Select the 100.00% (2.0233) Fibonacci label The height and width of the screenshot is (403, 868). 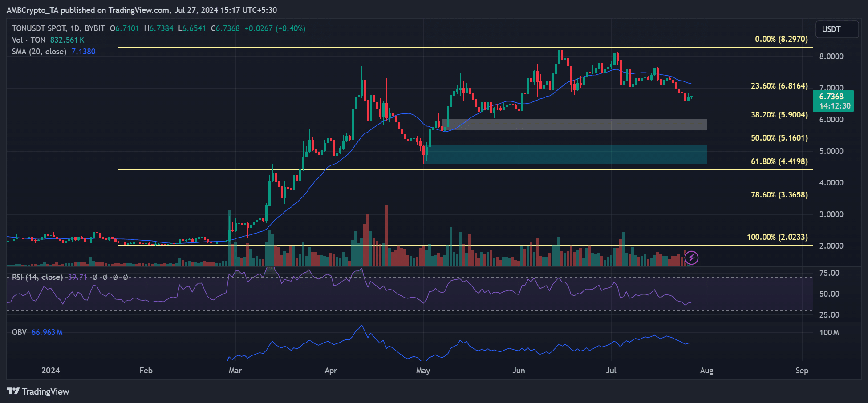tap(777, 237)
